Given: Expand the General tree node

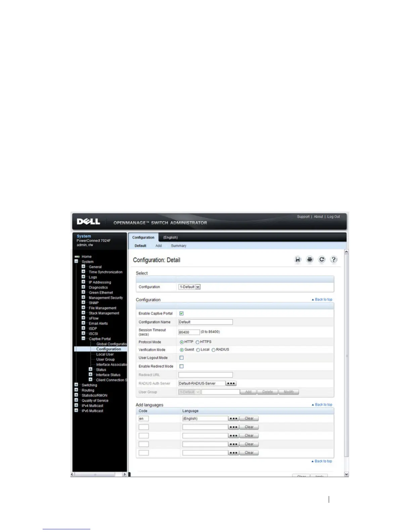Looking at the screenshot, I should coord(83,266).
